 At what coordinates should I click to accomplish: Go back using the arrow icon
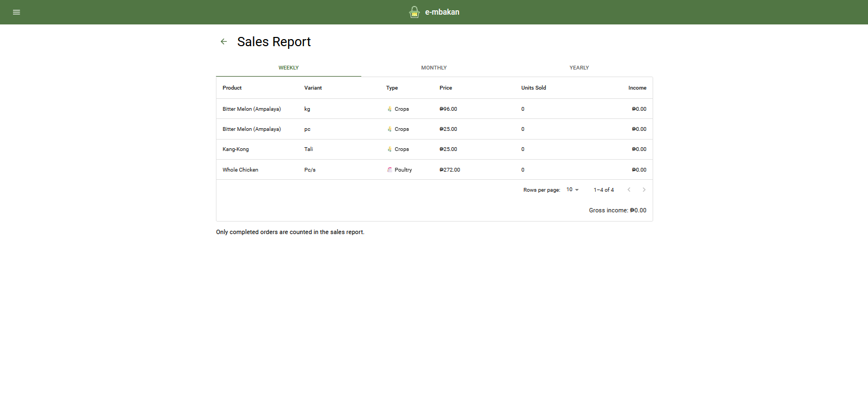pyautogui.click(x=224, y=41)
